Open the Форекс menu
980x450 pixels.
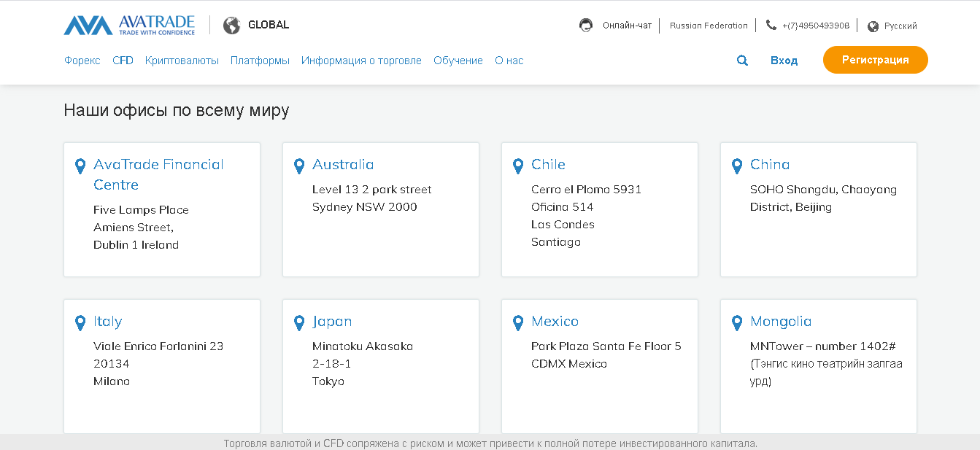click(x=82, y=61)
